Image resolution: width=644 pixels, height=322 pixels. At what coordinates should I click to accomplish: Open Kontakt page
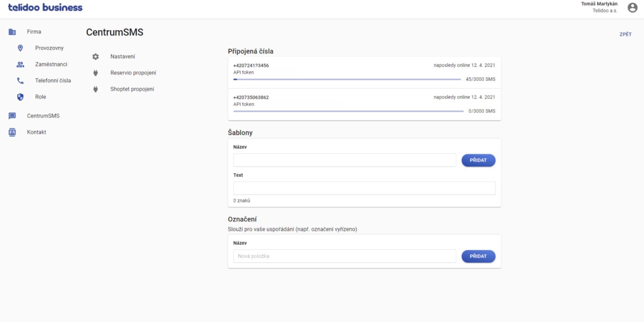coord(36,132)
